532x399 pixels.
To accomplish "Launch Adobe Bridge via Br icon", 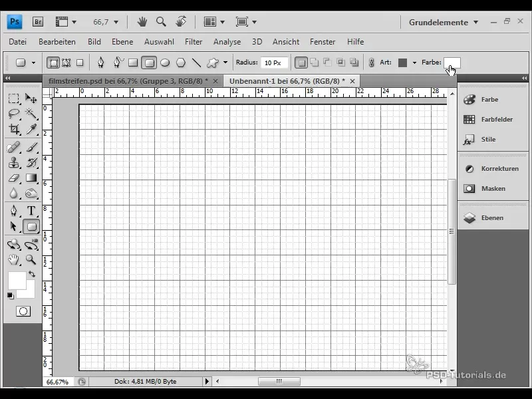I will tap(38, 22).
